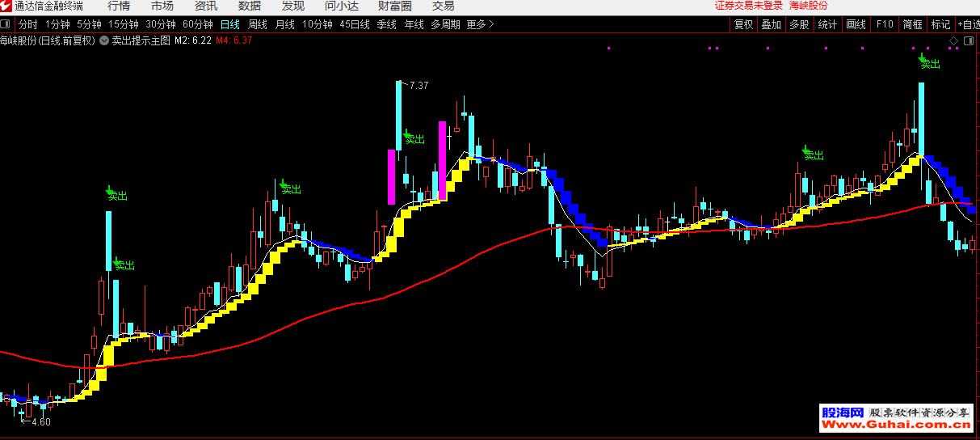The height and width of the screenshot is (440, 980).
Task: Toggle the right side panel icon
Action: tap(969, 40)
